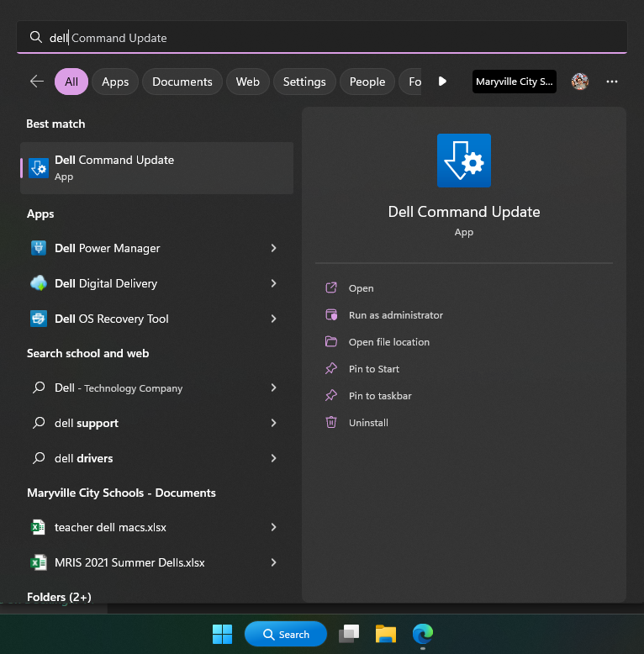Choose Run as administrator
This screenshot has height=654, width=644.
(x=396, y=315)
